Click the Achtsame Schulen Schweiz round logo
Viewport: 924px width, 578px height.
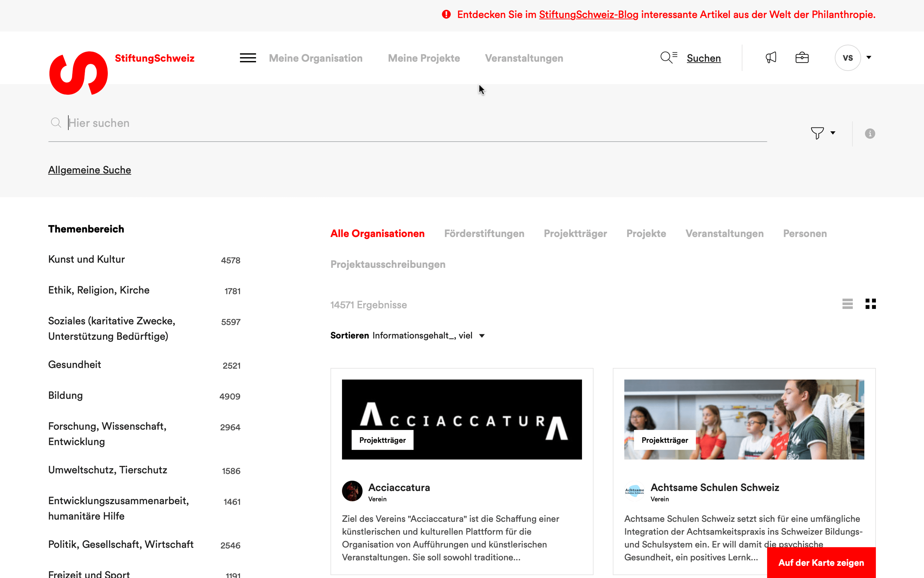point(634,491)
